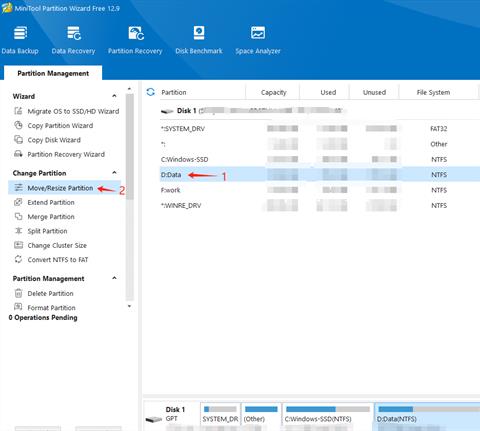The image size is (480, 431).
Task: Select the F:work partition row
Action: 320,190
